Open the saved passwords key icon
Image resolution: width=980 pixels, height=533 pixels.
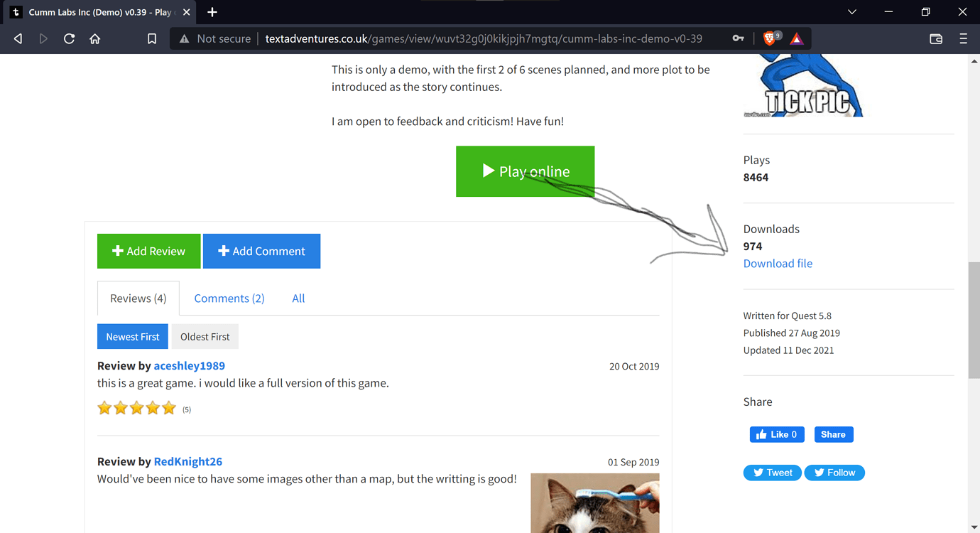pyautogui.click(x=739, y=39)
